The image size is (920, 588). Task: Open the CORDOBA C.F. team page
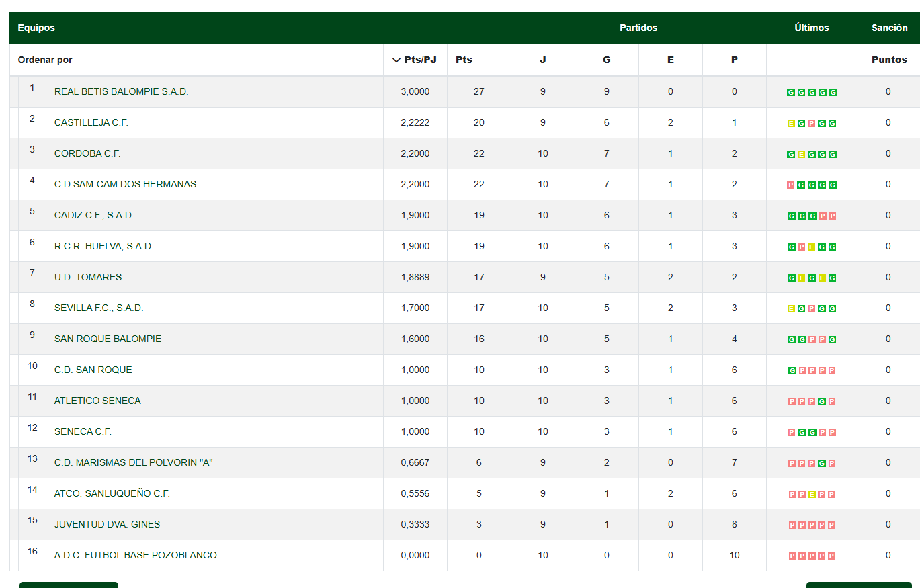[87, 153]
